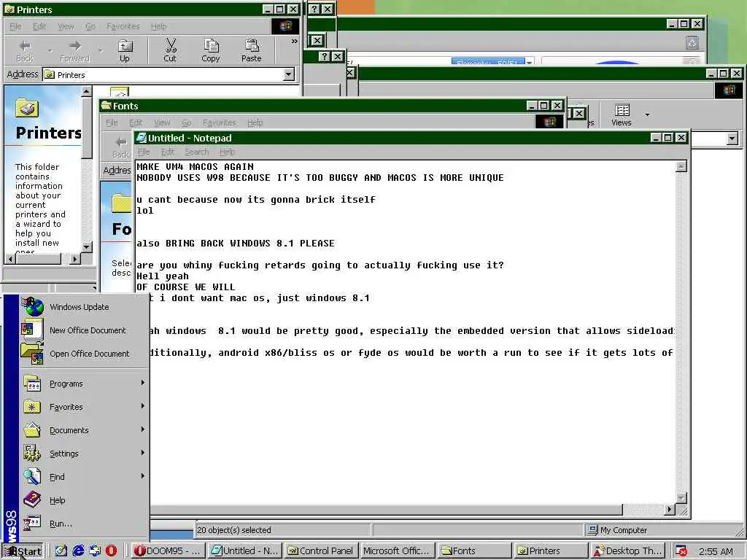Click the Settings gear icon in Start menu
The image size is (747, 560).
pyautogui.click(x=32, y=454)
